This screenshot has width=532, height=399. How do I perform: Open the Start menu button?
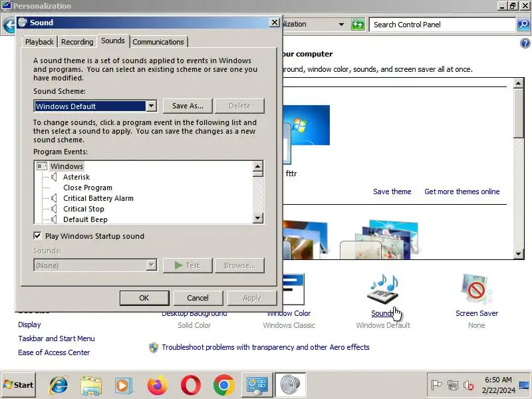coord(19,385)
